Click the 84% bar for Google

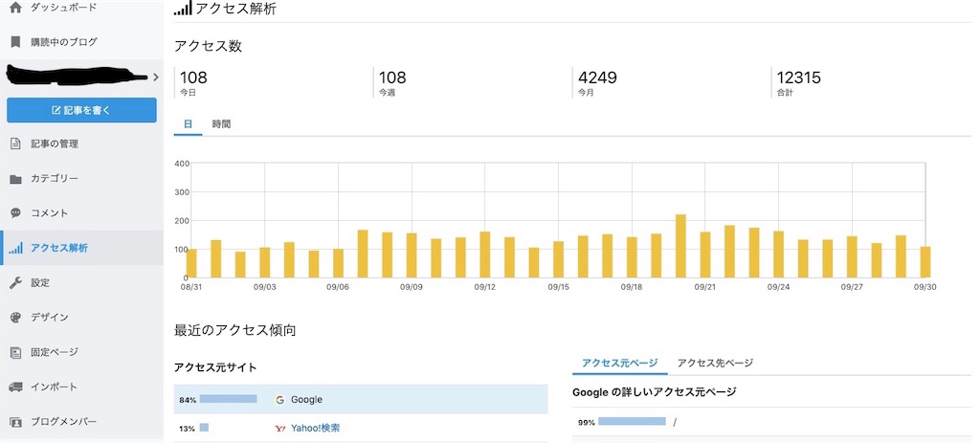(x=228, y=399)
